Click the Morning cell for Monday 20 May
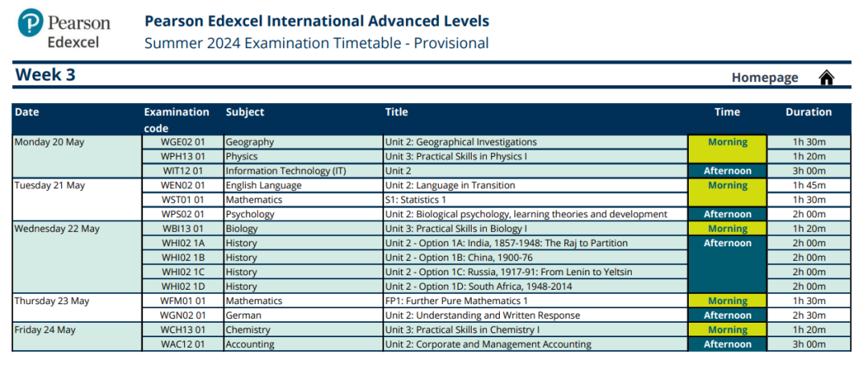868x375 pixels. [x=727, y=149]
